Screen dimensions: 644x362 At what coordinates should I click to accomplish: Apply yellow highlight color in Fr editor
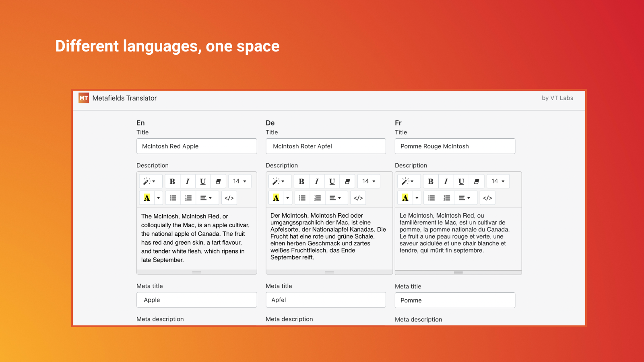pos(405,198)
